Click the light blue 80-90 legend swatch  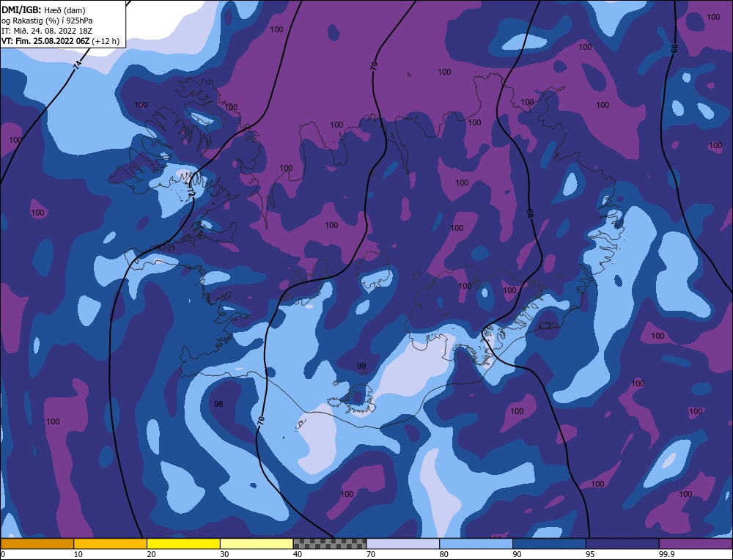click(476, 544)
